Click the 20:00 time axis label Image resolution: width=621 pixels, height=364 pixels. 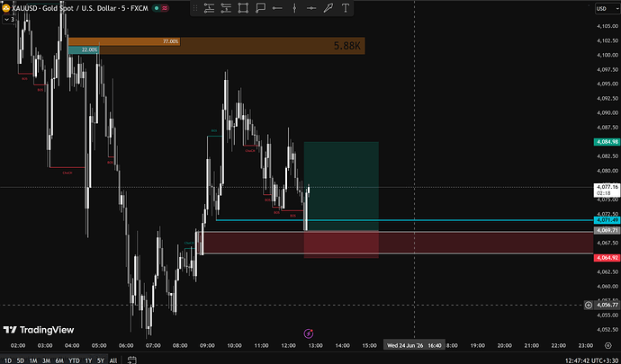point(505,345)
